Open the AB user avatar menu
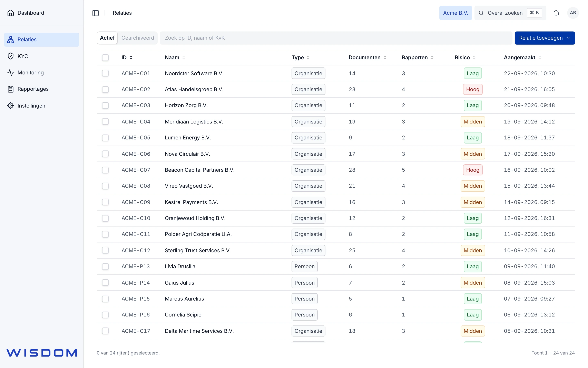The height and width of the screenshot is (368, 588). click(573, 13)
